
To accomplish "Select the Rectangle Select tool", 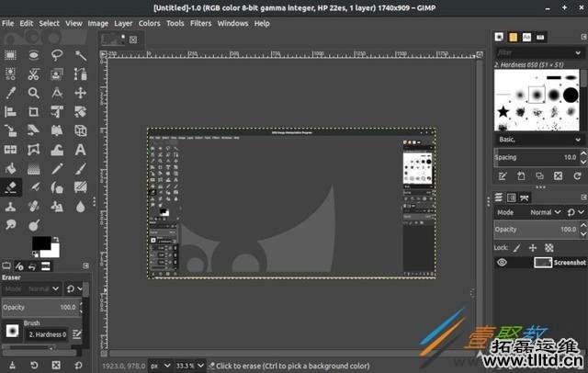I will [10, 55].
